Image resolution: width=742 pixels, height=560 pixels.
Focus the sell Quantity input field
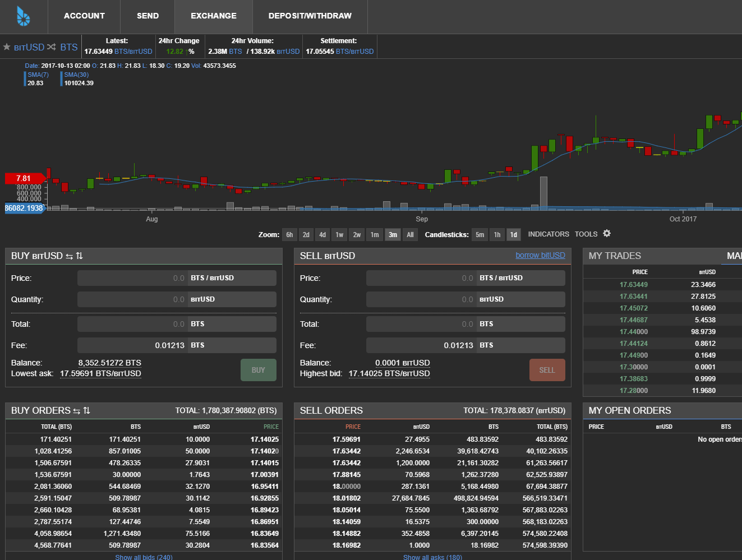pos(421,299)
